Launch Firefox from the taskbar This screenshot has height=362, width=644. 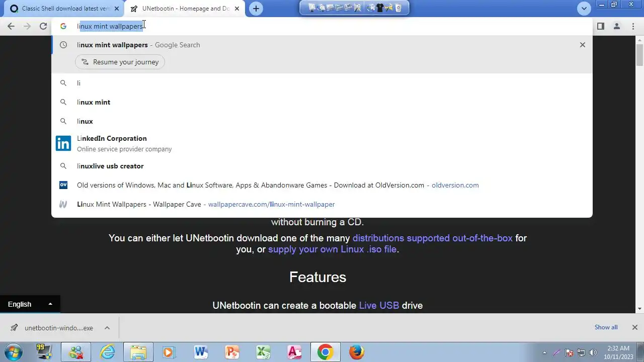coord(357,352)
